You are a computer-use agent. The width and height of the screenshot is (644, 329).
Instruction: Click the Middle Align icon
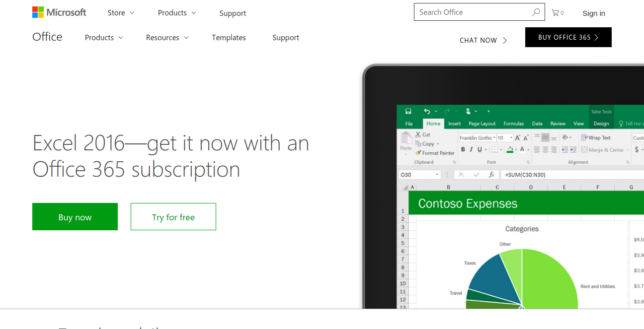click(x=545, y=137)
